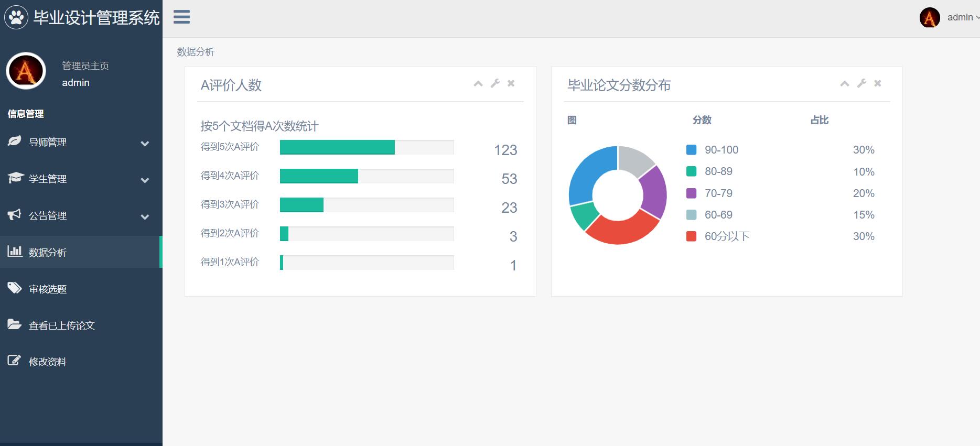Viewport: 980px width, 446px height.
Task: Close the 毕业论文分数分布 panel
Action: pyautogui.click(x=878, y=83)
